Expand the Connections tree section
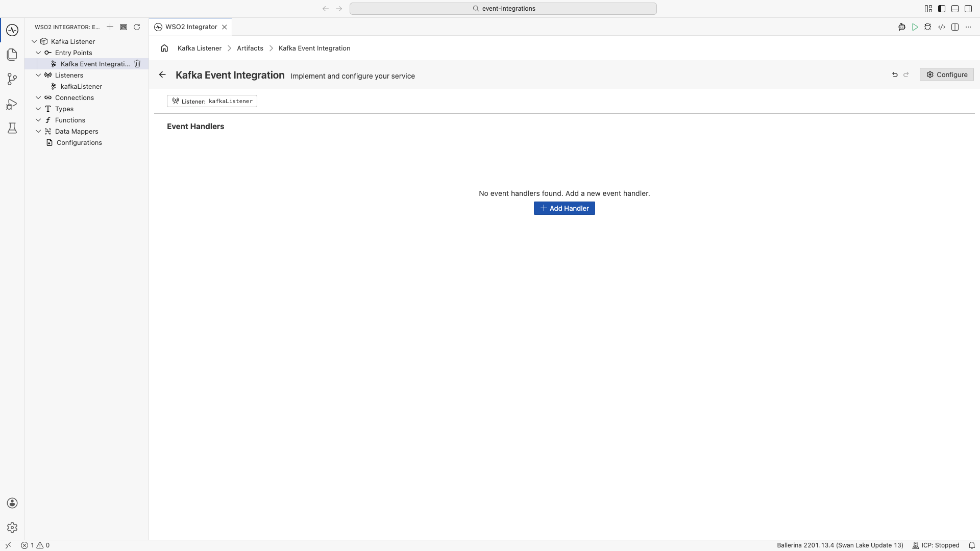 coord(38,97)
